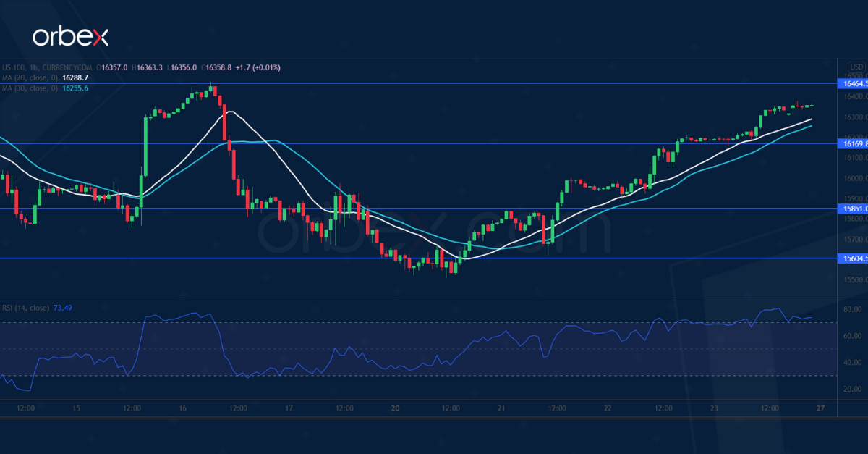Select the 16169.8 price level label
Image resolution: width=868 pixels, height=454 pixels.
coord(851,143)
